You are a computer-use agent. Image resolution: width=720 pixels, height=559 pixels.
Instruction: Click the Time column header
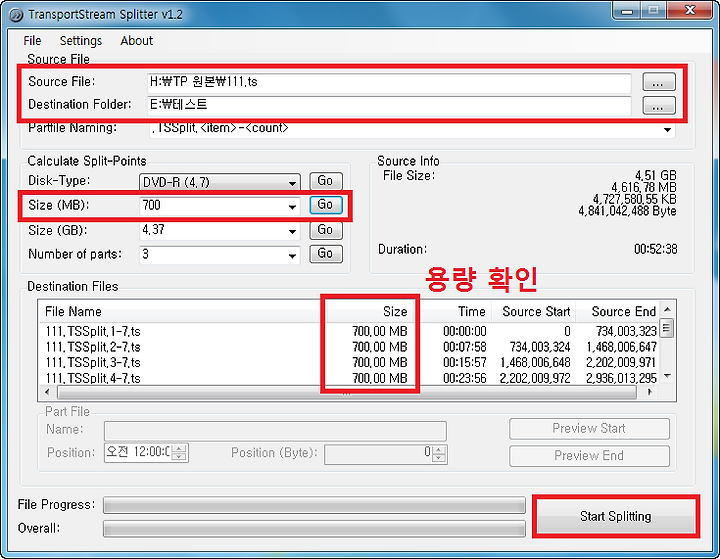(454, 311)
